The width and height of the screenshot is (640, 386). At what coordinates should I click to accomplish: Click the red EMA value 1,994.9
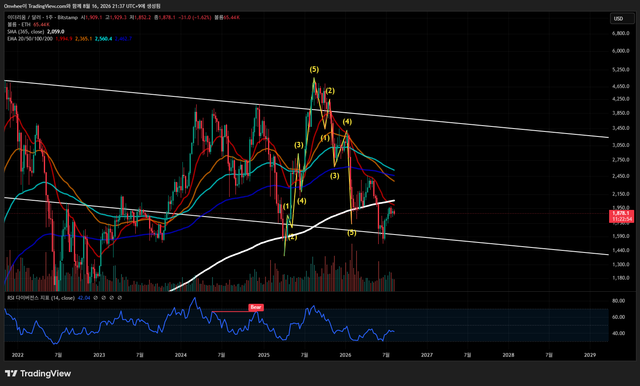point(64,38)
